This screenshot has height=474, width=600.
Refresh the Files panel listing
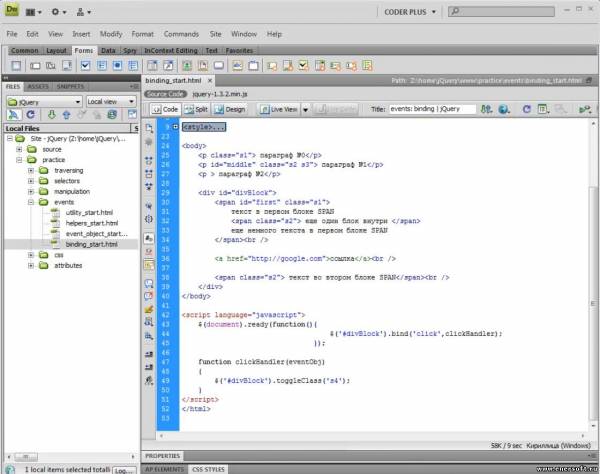pos(31,114)
